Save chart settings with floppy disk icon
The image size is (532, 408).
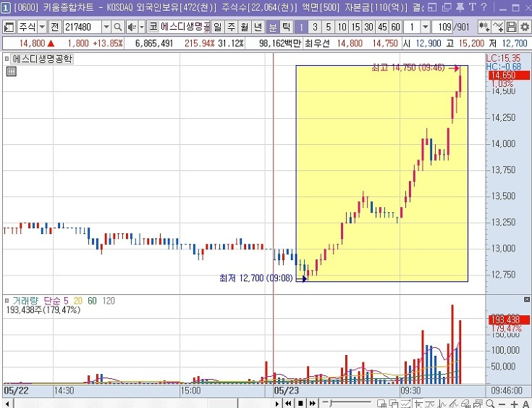511,27
